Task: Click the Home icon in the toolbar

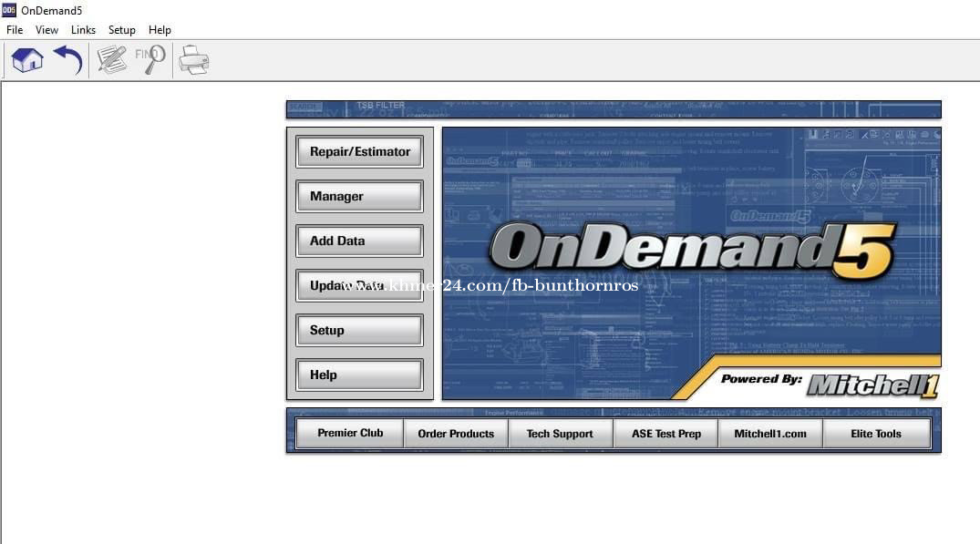Action: (27, 60)
